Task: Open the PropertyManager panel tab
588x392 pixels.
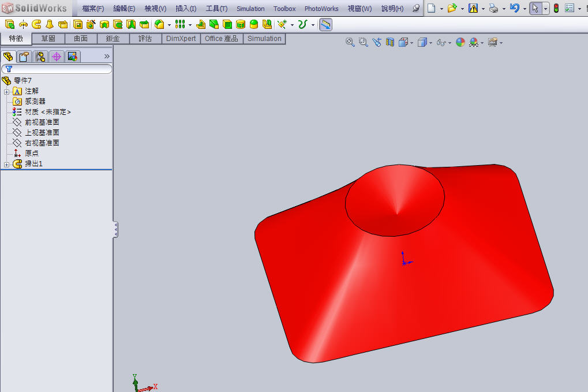Action: (x=24, y=57)
